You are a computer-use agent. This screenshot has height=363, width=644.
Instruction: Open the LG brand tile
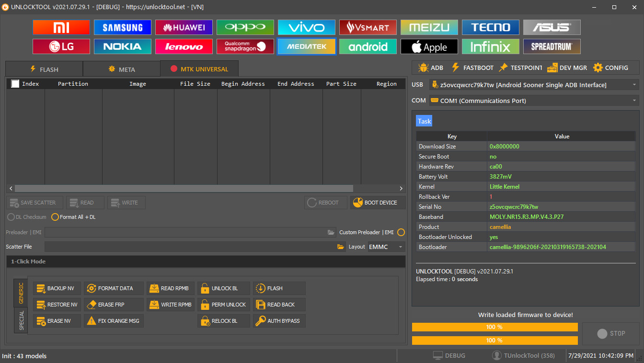point(61,46)
